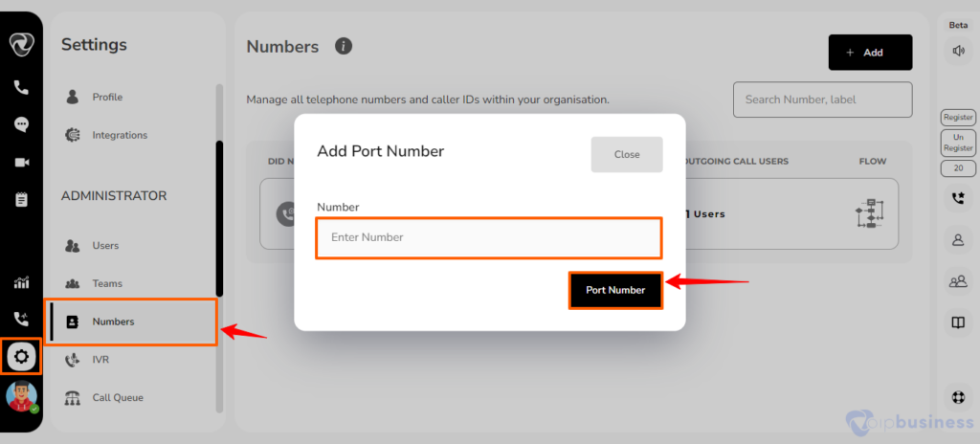The width and height of the screenshot is (980, 444).
Task: Open the call flow diagram icon
Action: click(x=869, y=214)
